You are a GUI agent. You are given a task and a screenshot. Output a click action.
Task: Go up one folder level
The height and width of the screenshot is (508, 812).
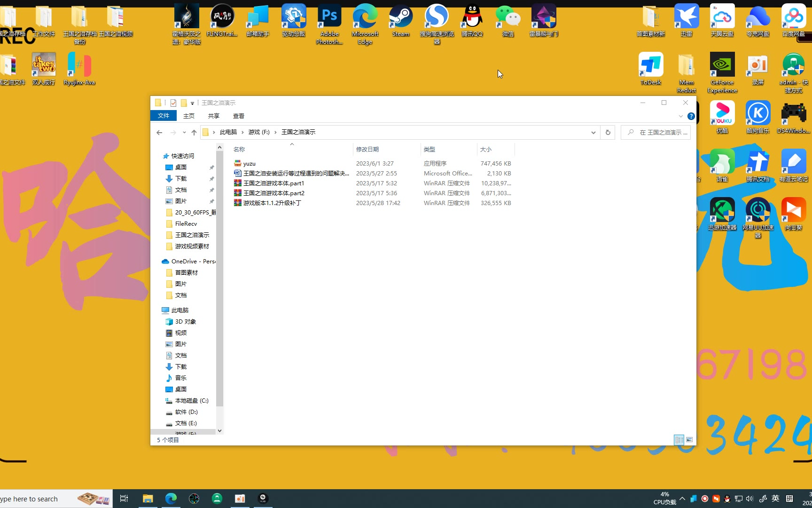pyautogui.click(x=194, y=133)
